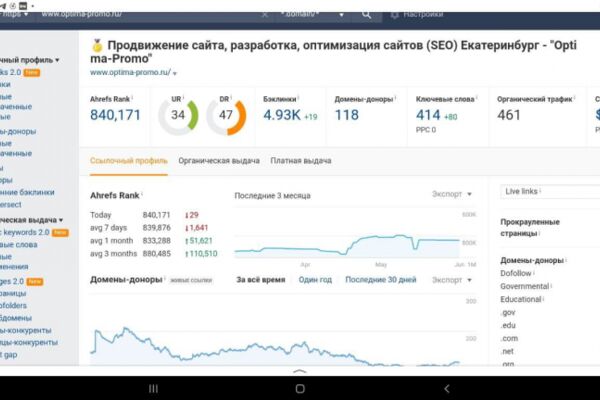600x400 pixels.
Task: Click the .edu row in right panel
Action: point(508,325)
